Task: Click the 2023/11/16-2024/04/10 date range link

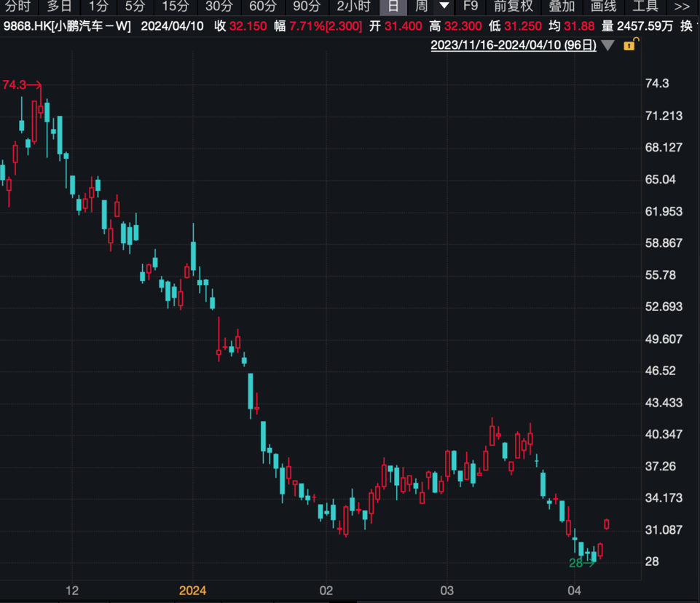Action: pyautogui.click(x=514, y=45)
